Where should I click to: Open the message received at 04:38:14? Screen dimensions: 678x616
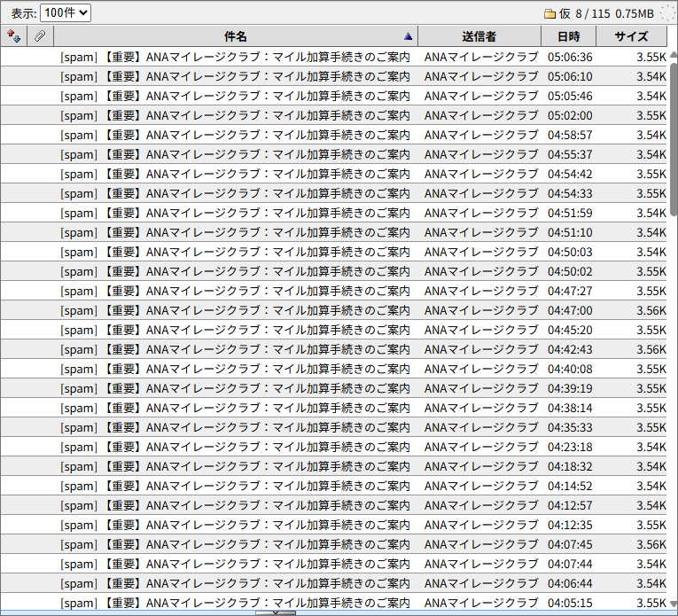pyautogui.click(x=333, y=408)
